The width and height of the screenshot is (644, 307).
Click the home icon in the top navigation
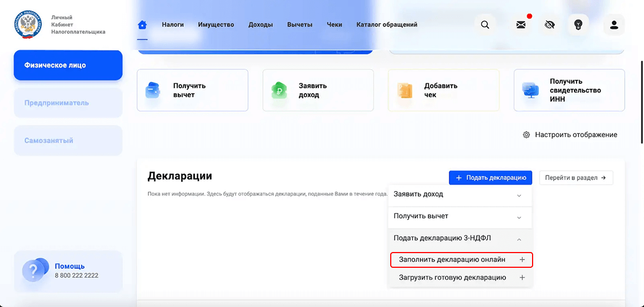tap(142, 24)
